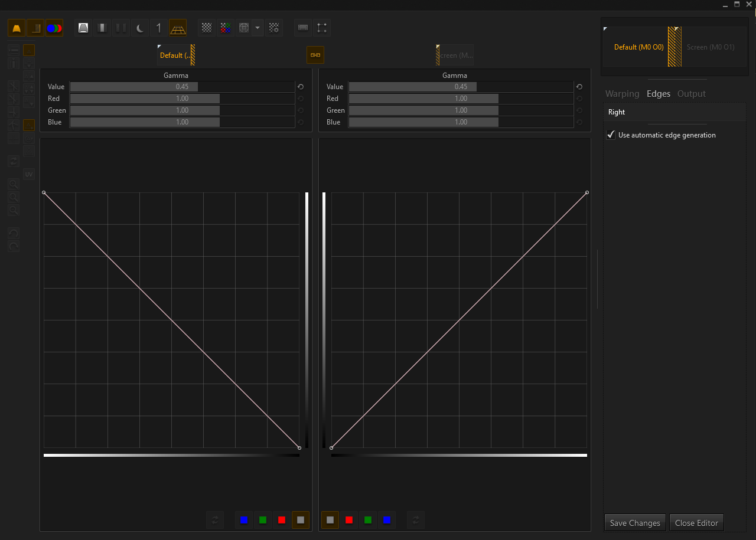The width and height of the screenshot is (756, 540).
Task: Select Screen (M0 O1) output in top-right panel
Action: 711,47
